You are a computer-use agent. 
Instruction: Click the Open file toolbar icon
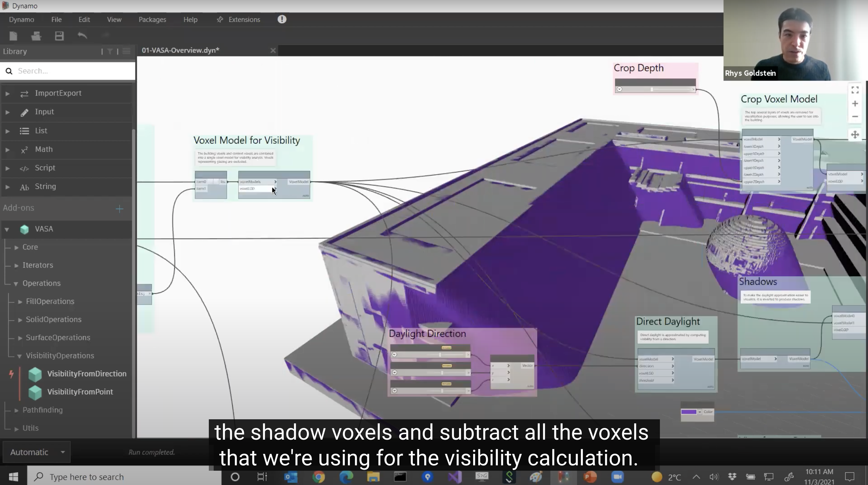click(36, 36)
